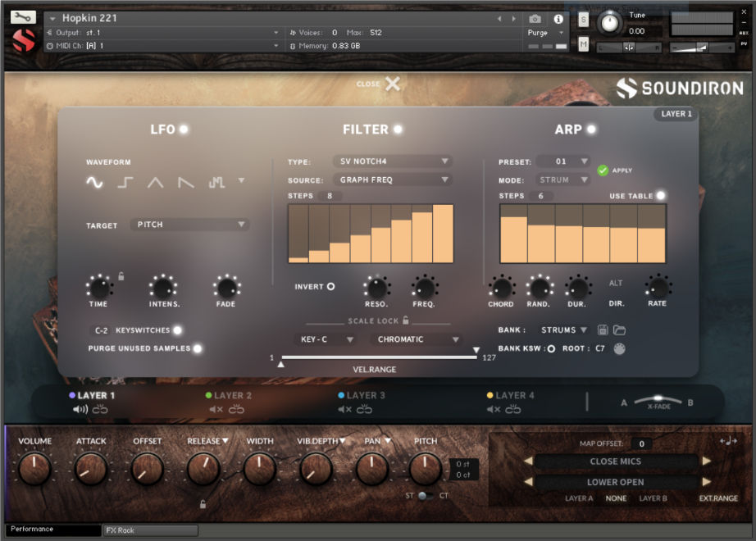Click the snapshot camera icon in the header
The height and width of the screenshot is (541, 756).
coord(536,19)
